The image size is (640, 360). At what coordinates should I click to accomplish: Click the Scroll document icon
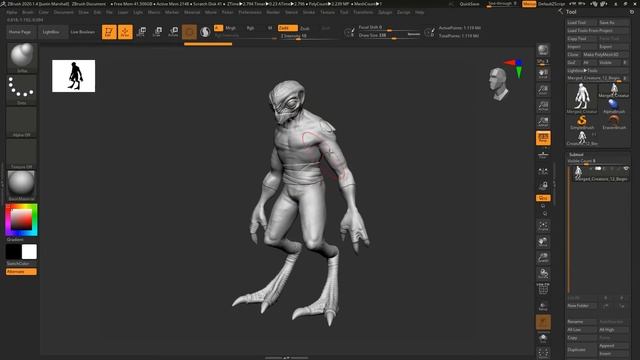click(543, 73)
